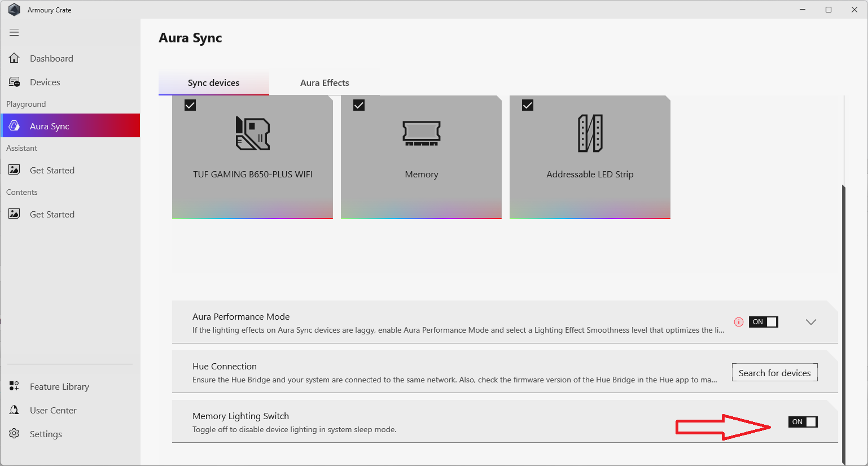
Task: Maximize the Armoury Crate window
Action: click(828, 10)
